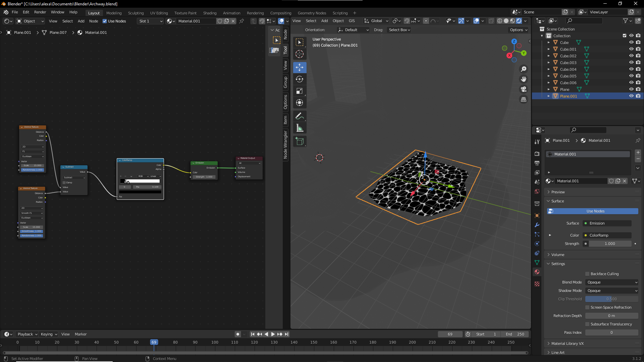
Task: Click the Emission Strength value slider
Action: click(610, 244)
